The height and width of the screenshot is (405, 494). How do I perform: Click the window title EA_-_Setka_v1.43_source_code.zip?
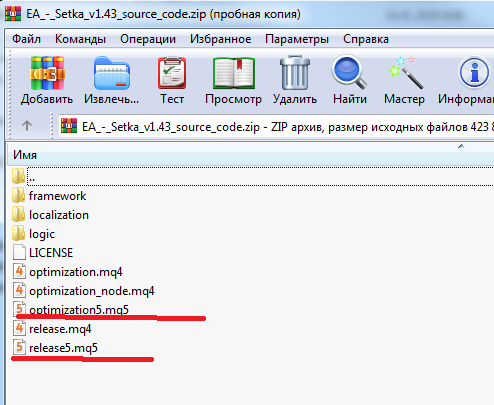[x=116, y=14]
